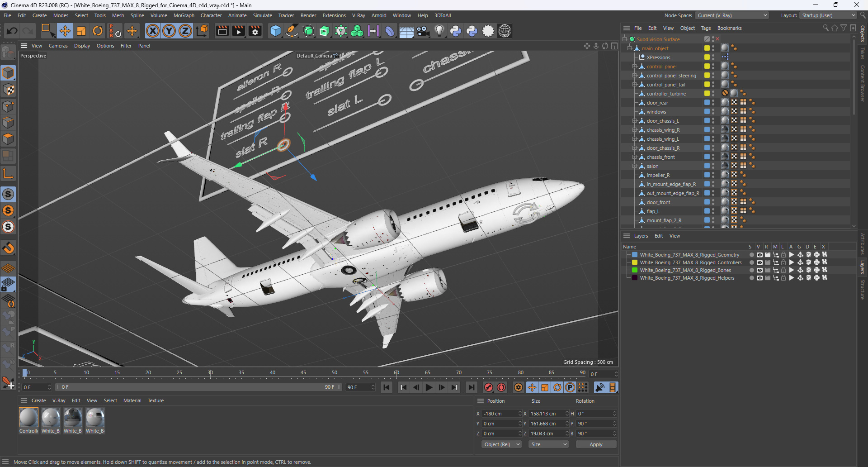Expand control_panel_steering in object tree
The width and height of the screenshot is (868, 467).
pyautogui.click(x=635, y=76)
